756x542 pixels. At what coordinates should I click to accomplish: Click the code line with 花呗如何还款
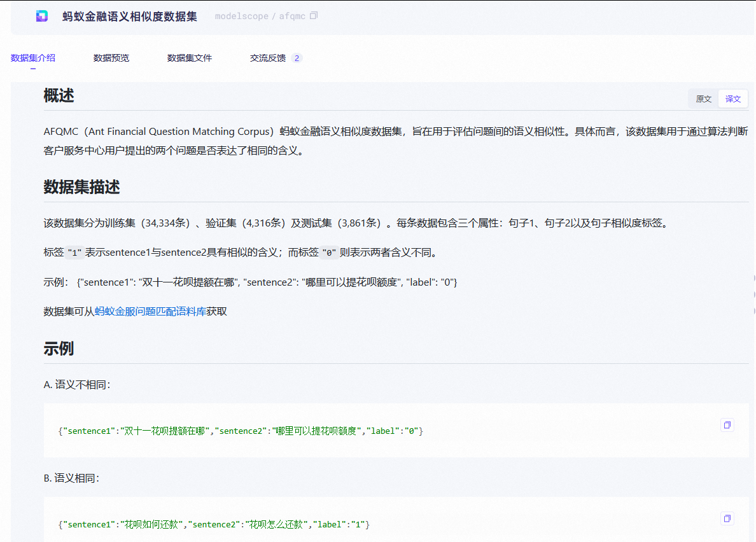pos(214,524)
